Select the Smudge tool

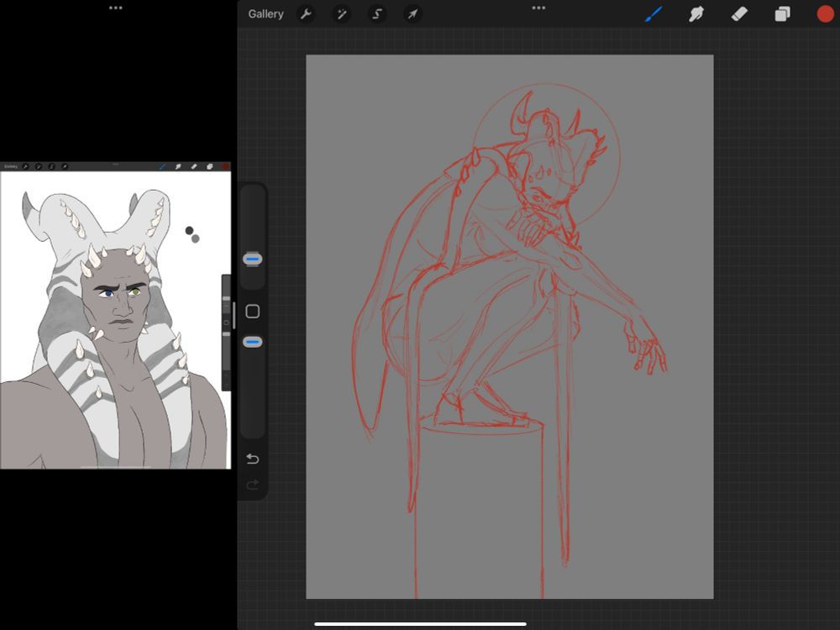pos(696,14)
